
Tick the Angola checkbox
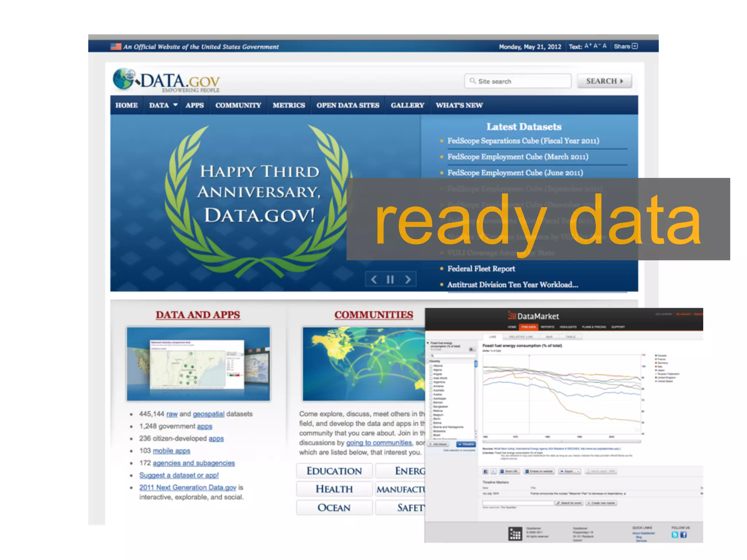[x=431, y=374]
